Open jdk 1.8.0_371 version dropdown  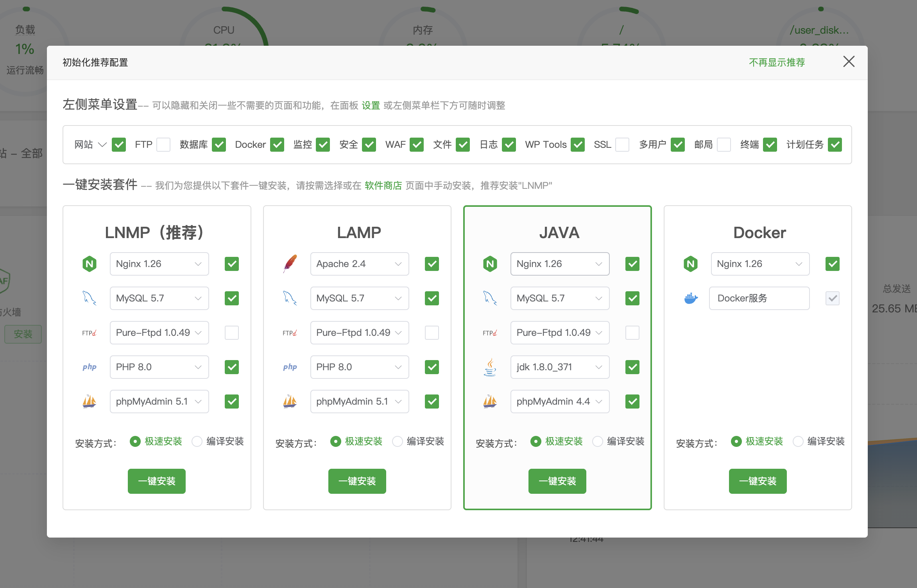click(560, 367)
